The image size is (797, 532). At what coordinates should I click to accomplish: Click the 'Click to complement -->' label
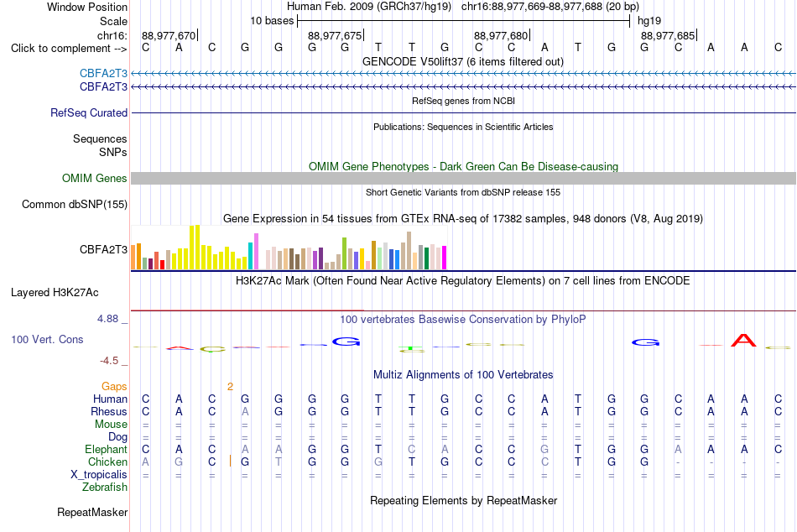point(69,49)
